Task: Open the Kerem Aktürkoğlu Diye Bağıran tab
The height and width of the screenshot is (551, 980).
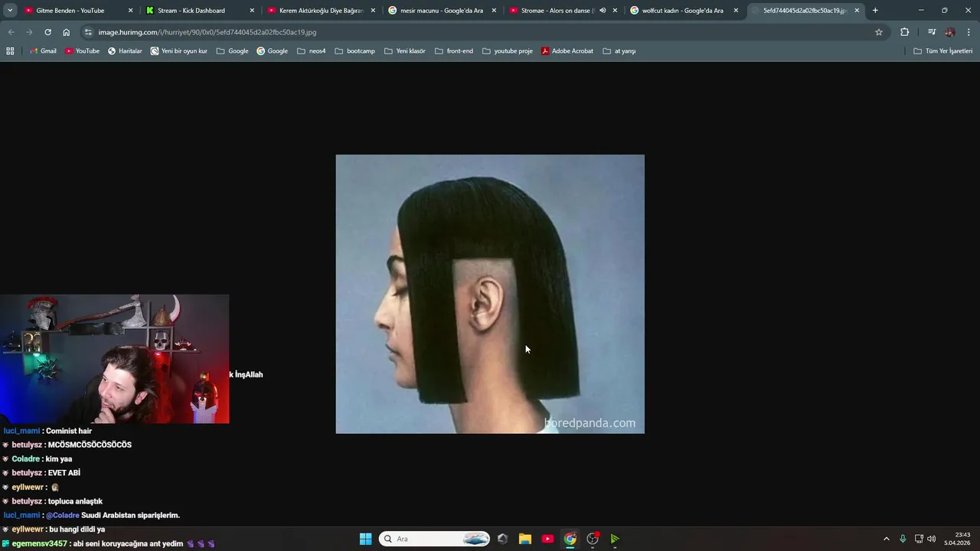Action: [x=321, y=11]
